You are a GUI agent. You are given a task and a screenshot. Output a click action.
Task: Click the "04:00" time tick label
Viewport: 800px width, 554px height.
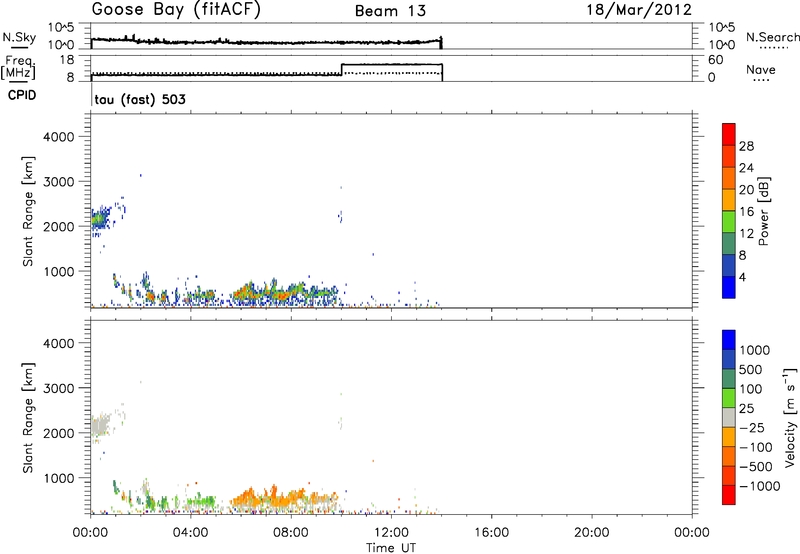[x=191, y=533]
